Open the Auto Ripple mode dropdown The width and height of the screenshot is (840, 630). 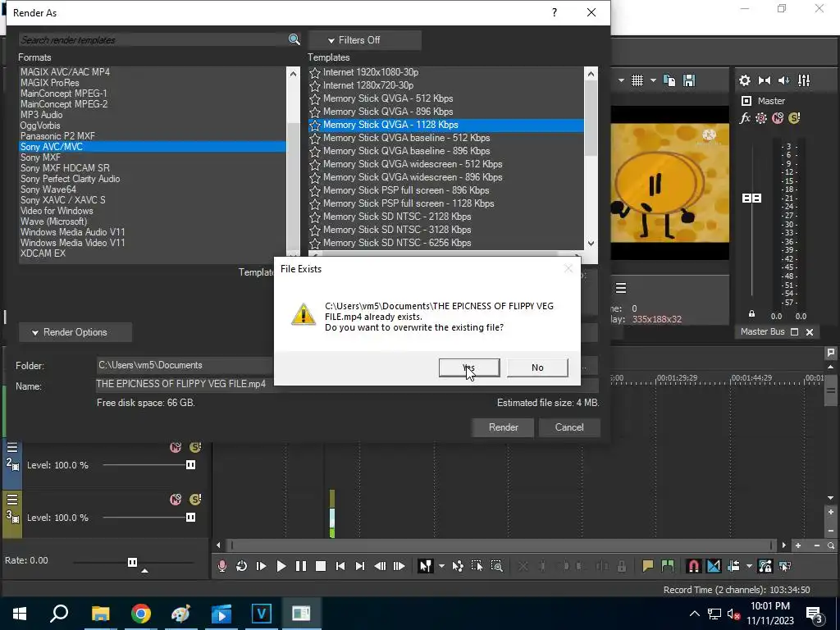click(x=749, y=566)
